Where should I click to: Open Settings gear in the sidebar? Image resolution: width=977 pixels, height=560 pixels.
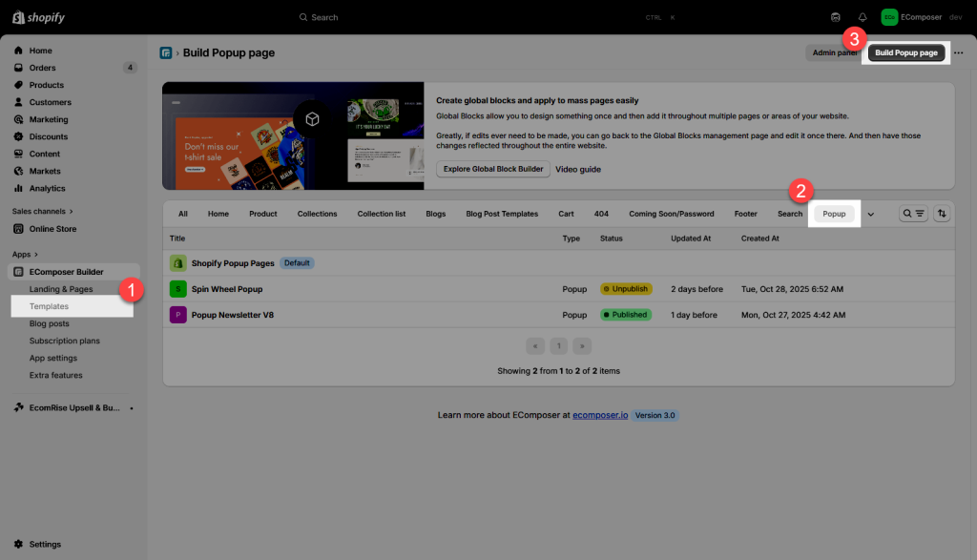(18, 545)
